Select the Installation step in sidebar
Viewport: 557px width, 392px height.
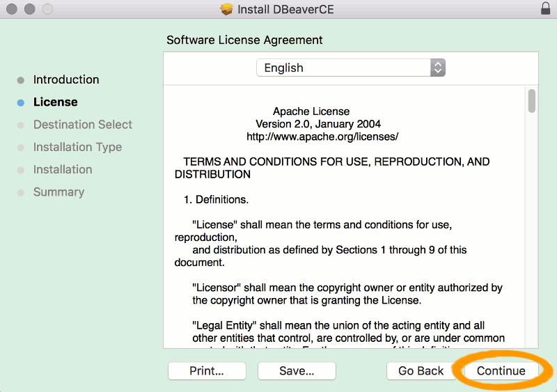click(63, 169)
